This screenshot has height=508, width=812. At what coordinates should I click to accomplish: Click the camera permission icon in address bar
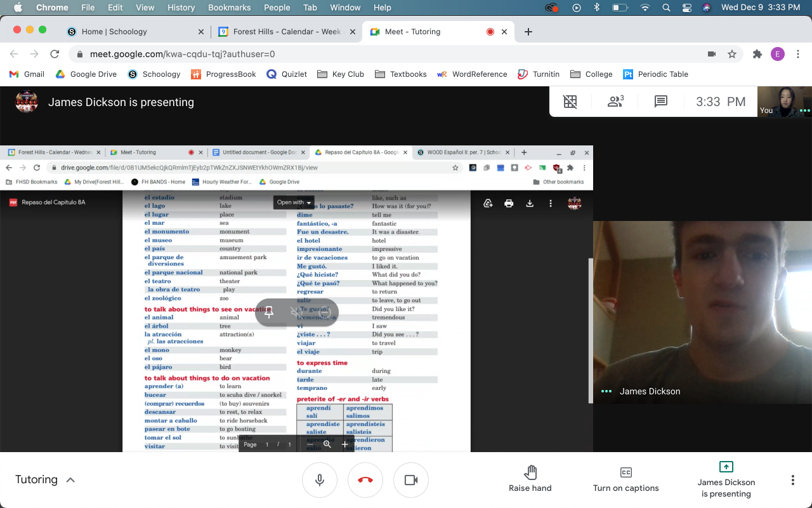point(712,54)
